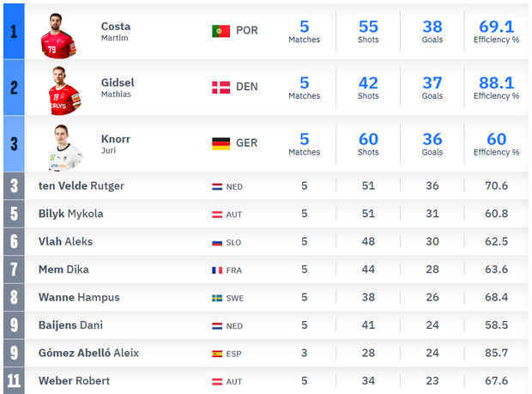This screenshot has width=532, height=394.
Task: Click the France flag beside FRA
Action: pyautogui.click(x=217, y=270)
